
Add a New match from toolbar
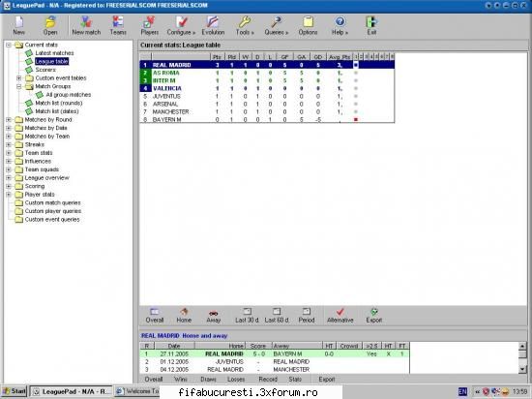86,26
